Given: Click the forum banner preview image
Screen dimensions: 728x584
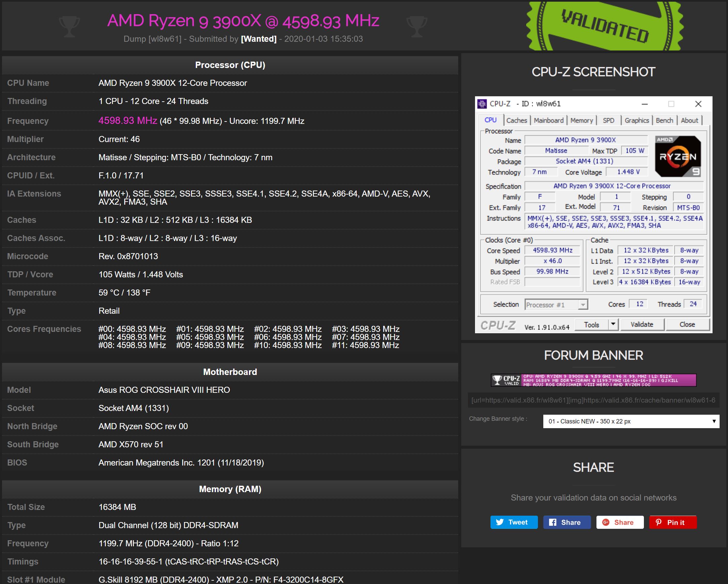Looking at the screenshot, I should [593, 380].
